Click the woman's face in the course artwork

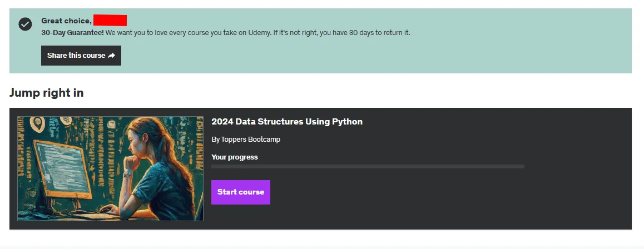134,142
